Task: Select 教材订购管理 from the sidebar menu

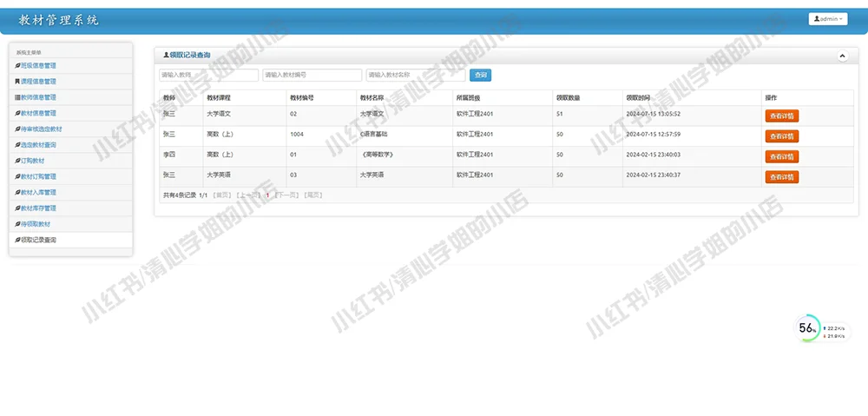Action: (71, 176)
